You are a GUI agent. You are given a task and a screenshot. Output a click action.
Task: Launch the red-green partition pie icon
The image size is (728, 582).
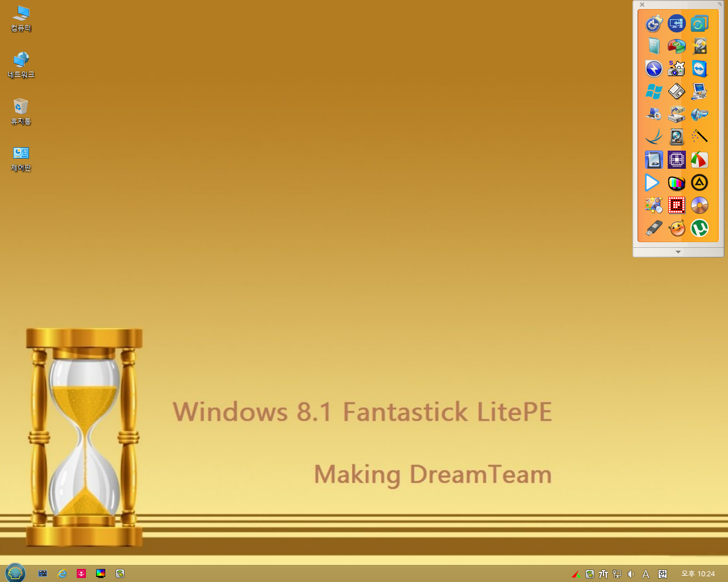coord(676,46)
